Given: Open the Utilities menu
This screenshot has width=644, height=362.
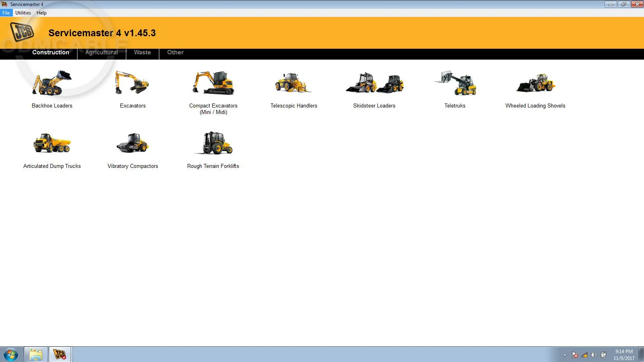Looking at the screenshot, I should [x=23, y=13].
